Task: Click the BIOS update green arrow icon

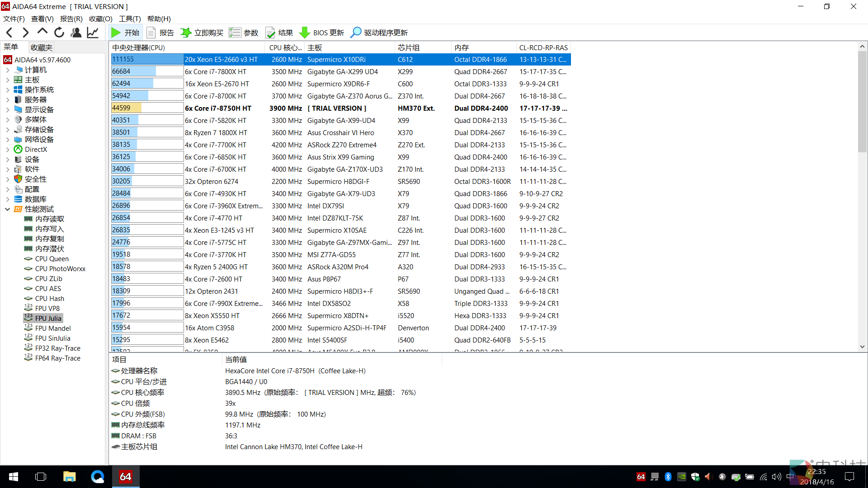Action: click(x=305, y=33)
